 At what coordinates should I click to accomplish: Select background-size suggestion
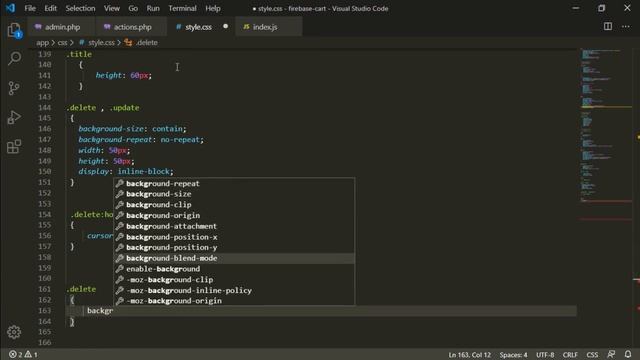[234, 194]
